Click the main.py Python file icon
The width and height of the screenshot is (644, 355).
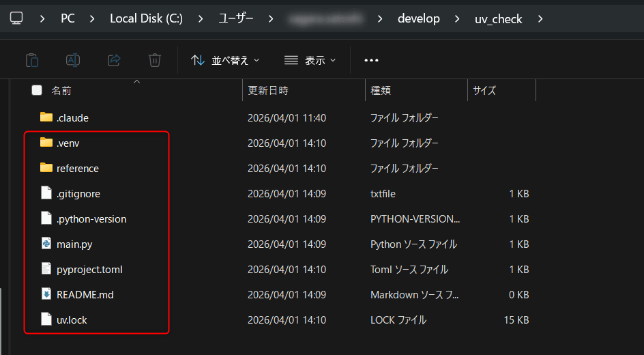tap(46, 244)
